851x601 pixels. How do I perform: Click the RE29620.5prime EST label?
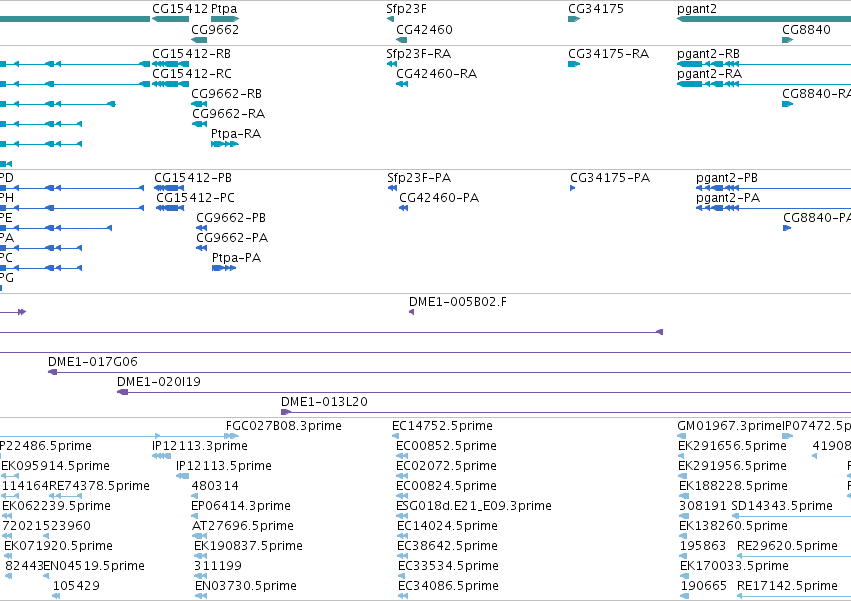787,546
